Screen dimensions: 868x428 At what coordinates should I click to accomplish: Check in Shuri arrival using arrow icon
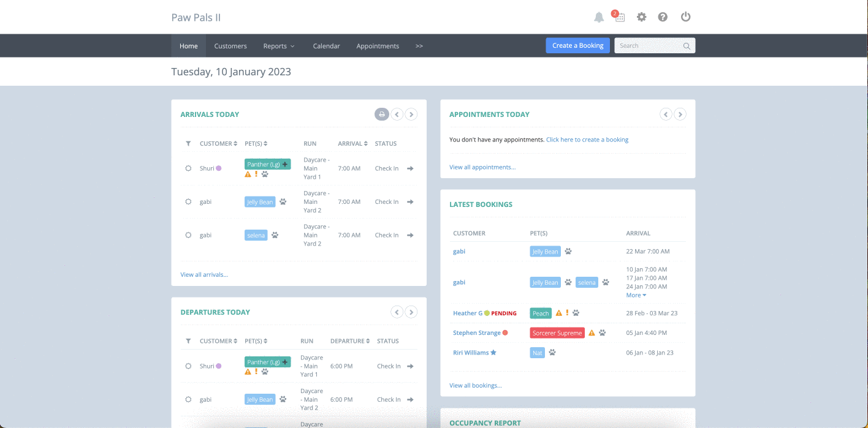[410, 168]
